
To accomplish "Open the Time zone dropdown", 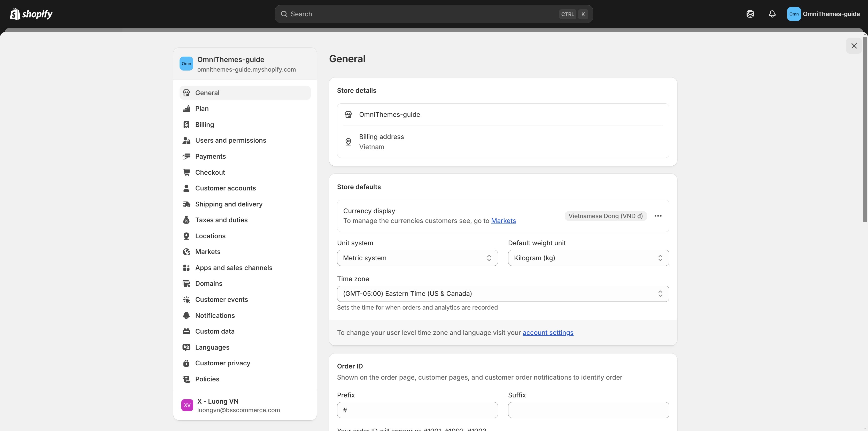I will pyautogui.click(x=503, y=294).
